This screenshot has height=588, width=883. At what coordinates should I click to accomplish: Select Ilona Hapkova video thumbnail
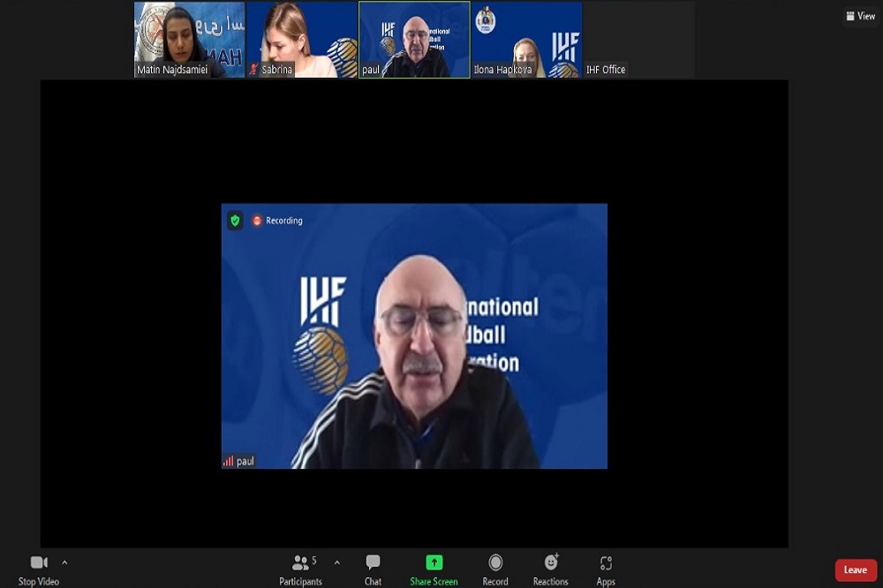[x=527, y=40]
